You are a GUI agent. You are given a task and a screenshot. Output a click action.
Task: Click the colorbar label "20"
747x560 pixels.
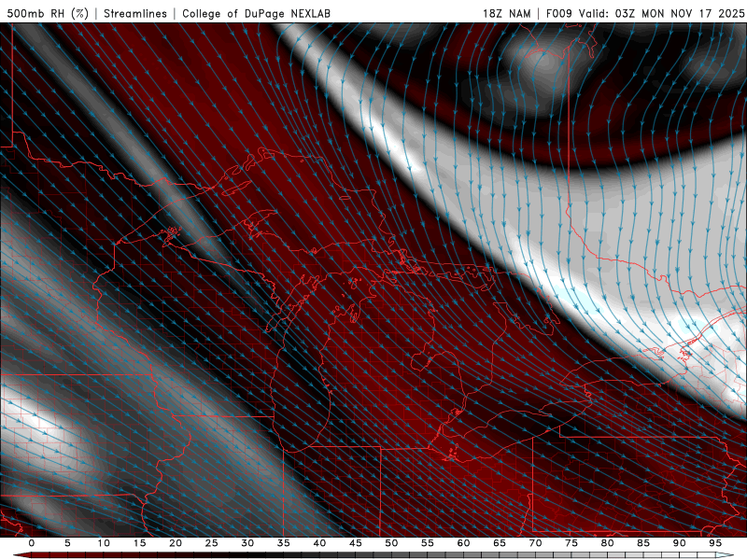coord(176,543)
